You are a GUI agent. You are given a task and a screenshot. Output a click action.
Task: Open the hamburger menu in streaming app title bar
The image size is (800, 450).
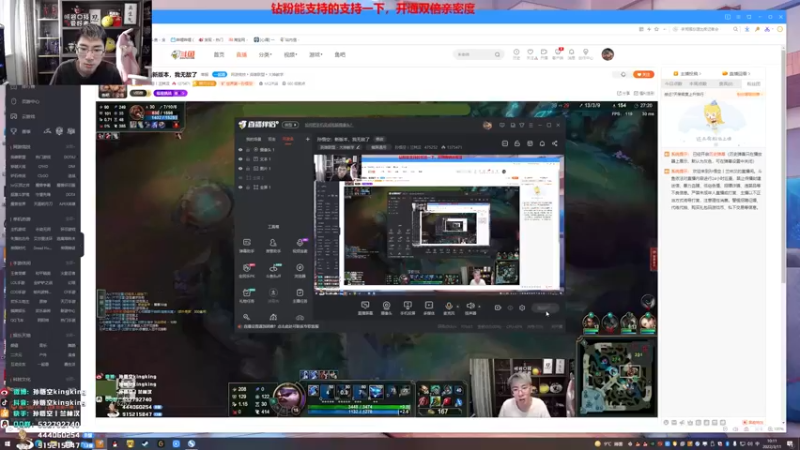click(531, 126)
